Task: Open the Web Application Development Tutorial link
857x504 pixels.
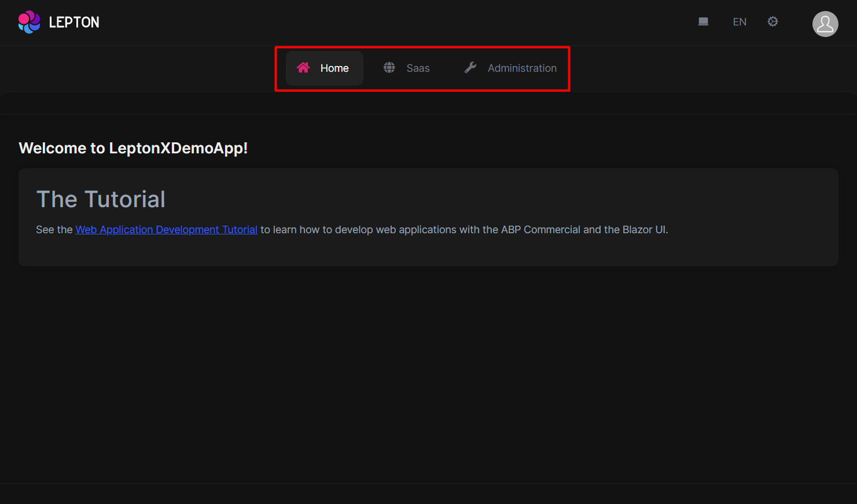Action: (x=166, y=229)
